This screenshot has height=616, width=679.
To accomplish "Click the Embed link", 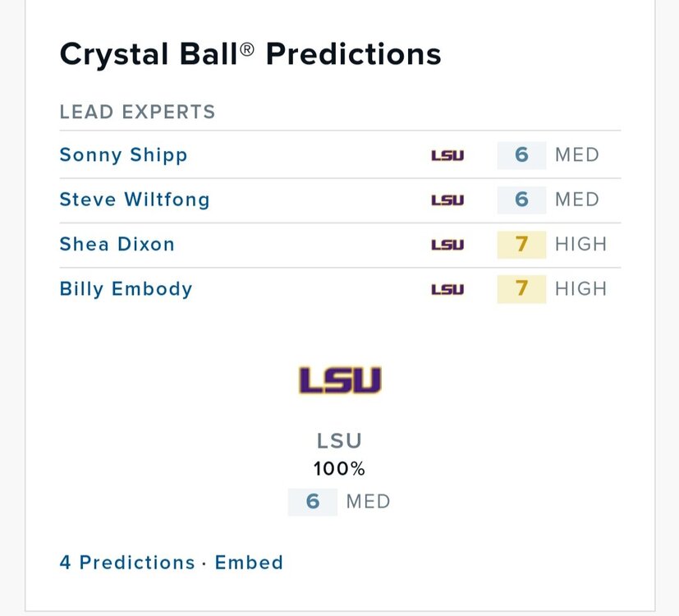I will 249,563.
